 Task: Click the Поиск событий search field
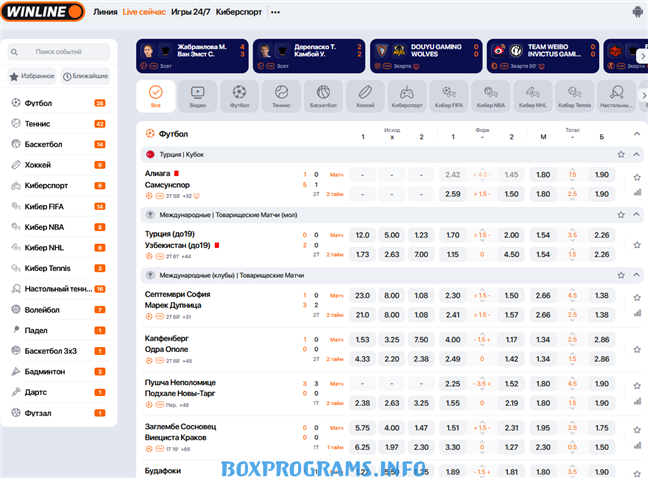click(60, 51)
